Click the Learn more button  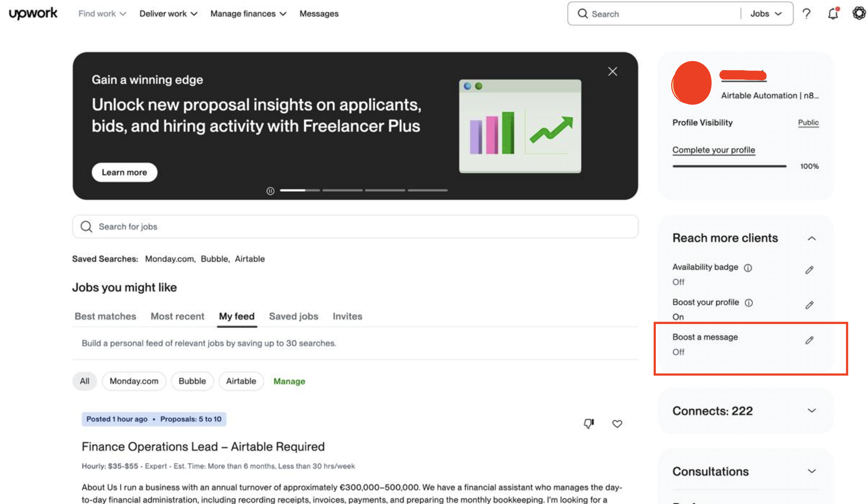pyautogui.click(x=125, y=172)
